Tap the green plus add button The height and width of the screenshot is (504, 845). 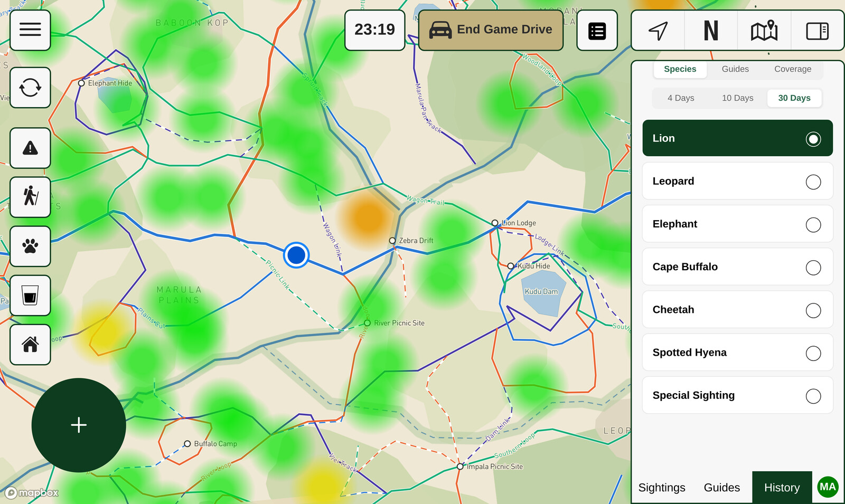tap(79, 425)
